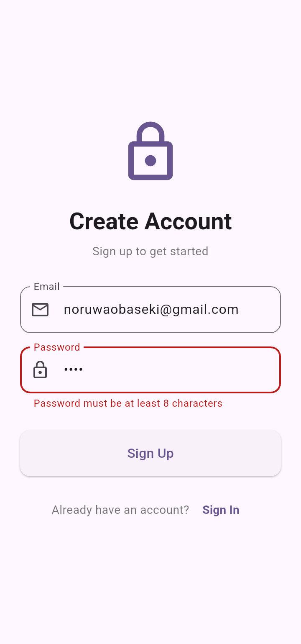301x644 pixels.
Task: Click the small padlock icon in Password field
Action: (x=40, y=370)
